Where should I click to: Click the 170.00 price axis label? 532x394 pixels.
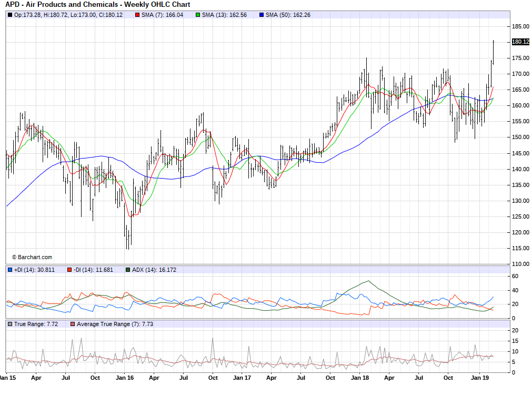point(520,74)
